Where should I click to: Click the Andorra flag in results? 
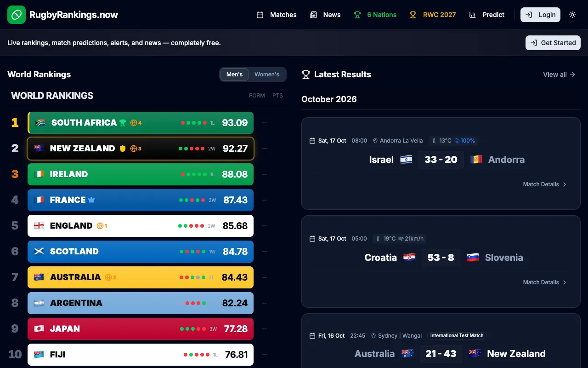tap(476, 160)
